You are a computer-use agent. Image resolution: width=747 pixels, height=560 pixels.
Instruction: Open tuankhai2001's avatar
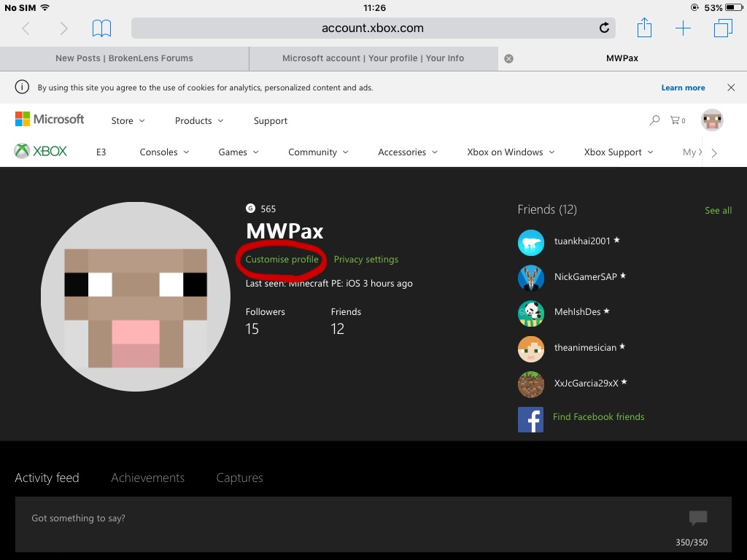pyautogui.click(x=531, y=243)
